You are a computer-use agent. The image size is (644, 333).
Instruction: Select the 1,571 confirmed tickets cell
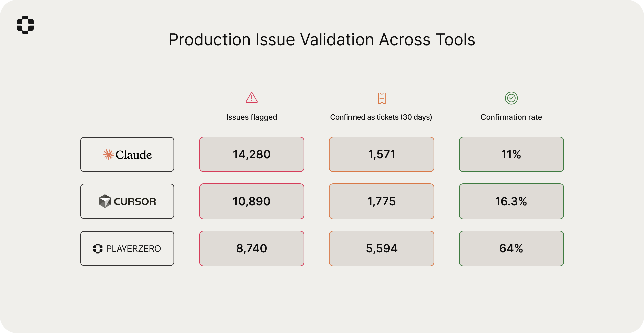point(382,154)
